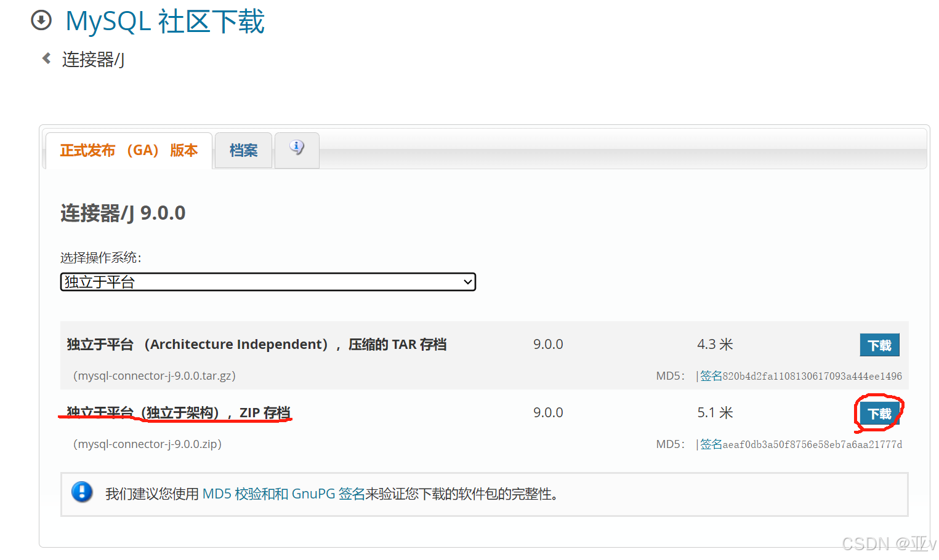Click version 9.0.0 in the ZIP row
Viewport: 939px width, 560px height.
coord(548,413)
